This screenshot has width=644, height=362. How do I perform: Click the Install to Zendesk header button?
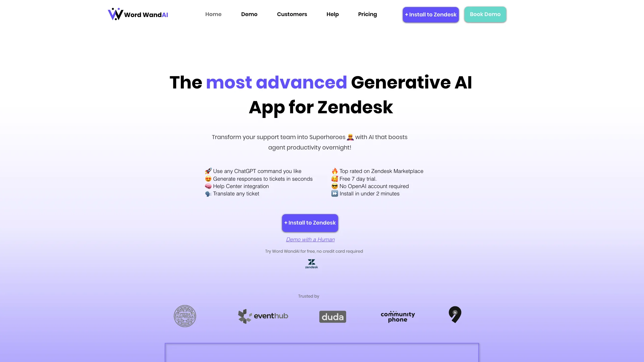tap(431, 14)
